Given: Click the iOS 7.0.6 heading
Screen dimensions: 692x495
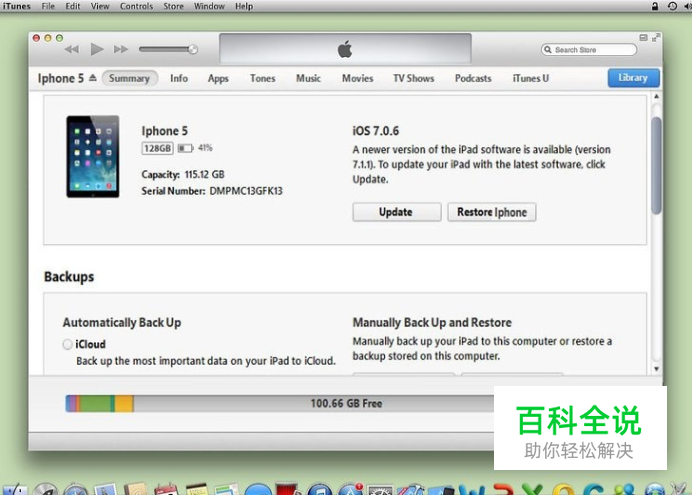Looking at the screenshot, I should (376, 131).
